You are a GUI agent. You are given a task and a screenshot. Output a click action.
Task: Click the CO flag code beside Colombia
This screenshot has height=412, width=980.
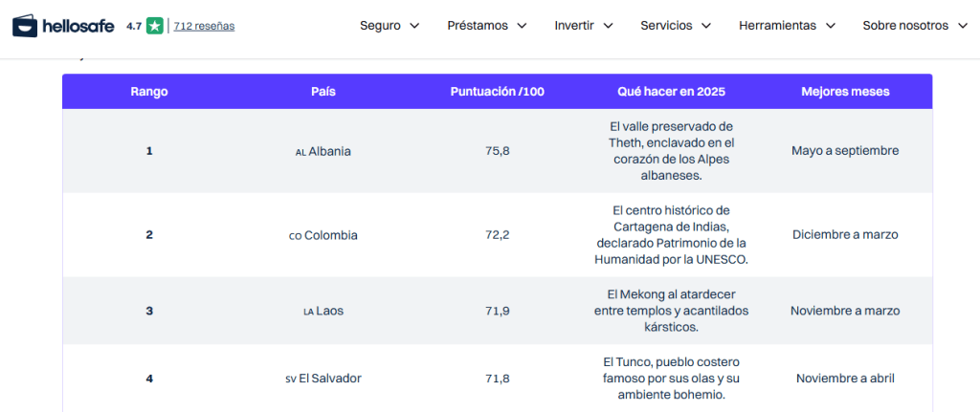295,236
